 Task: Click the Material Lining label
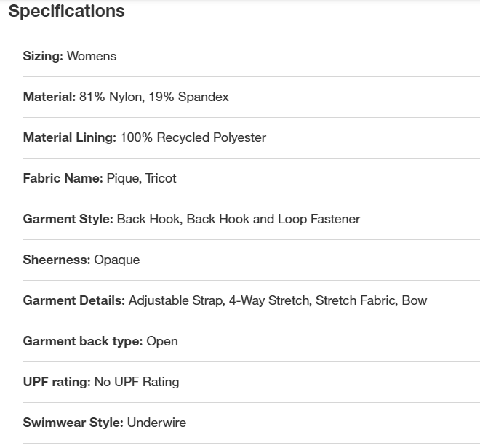(x=69, y=137)
